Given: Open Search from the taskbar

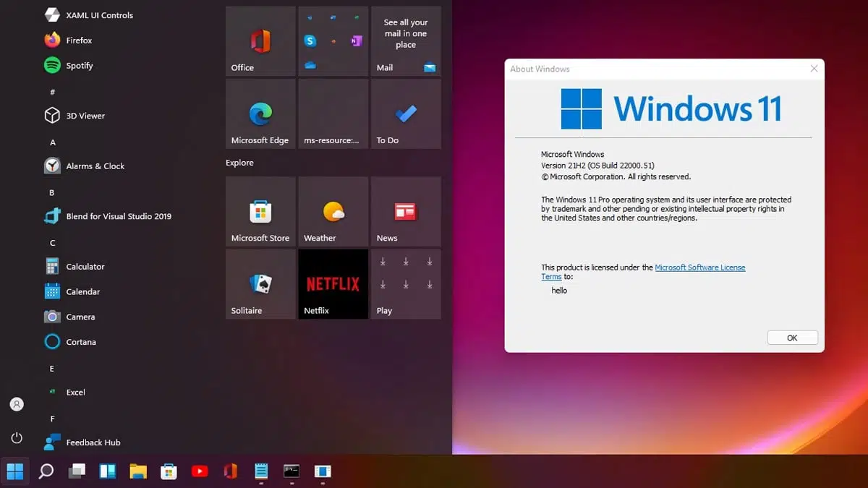Looking at the screenshot, I should (46, 471).
